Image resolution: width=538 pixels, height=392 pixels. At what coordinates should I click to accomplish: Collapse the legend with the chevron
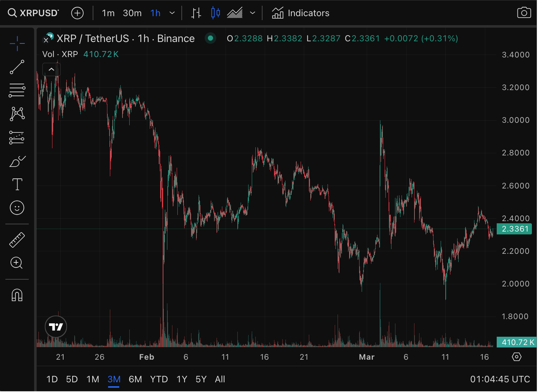51,69
